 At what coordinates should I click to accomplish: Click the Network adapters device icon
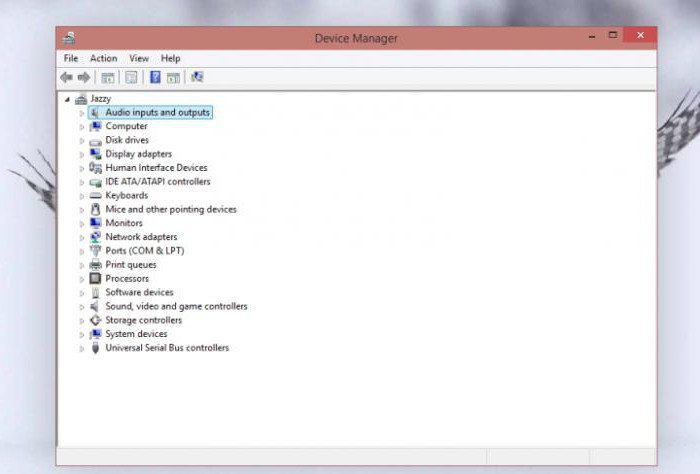click(96, 237)
